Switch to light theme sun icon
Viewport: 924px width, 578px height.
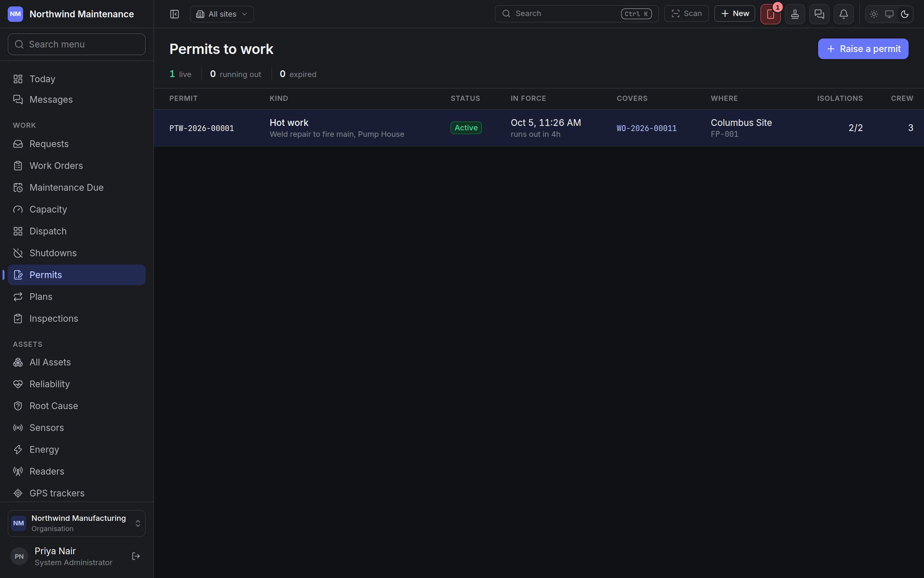click(x=874, y=14)
